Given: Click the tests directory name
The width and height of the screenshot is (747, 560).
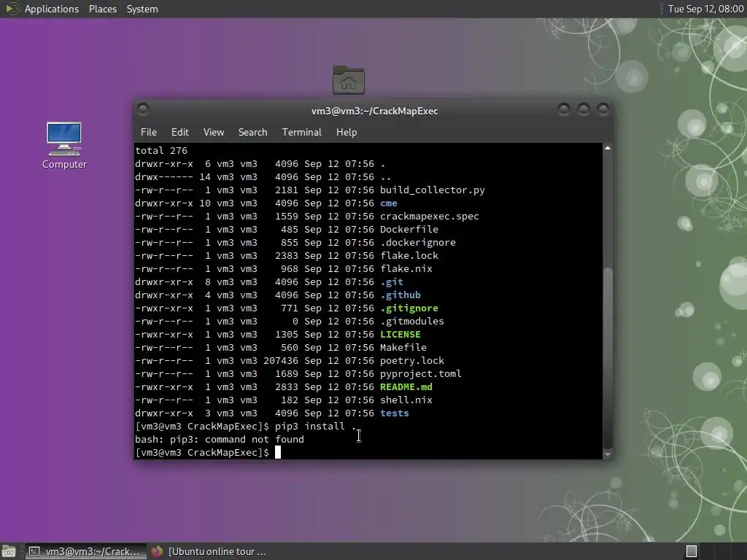Looking at the screenshot, I should click(x=394, y=413).
